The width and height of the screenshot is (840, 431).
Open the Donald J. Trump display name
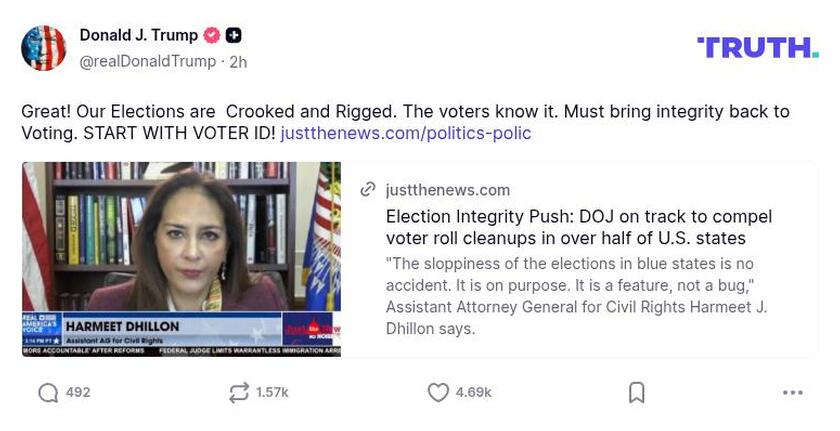138,35
